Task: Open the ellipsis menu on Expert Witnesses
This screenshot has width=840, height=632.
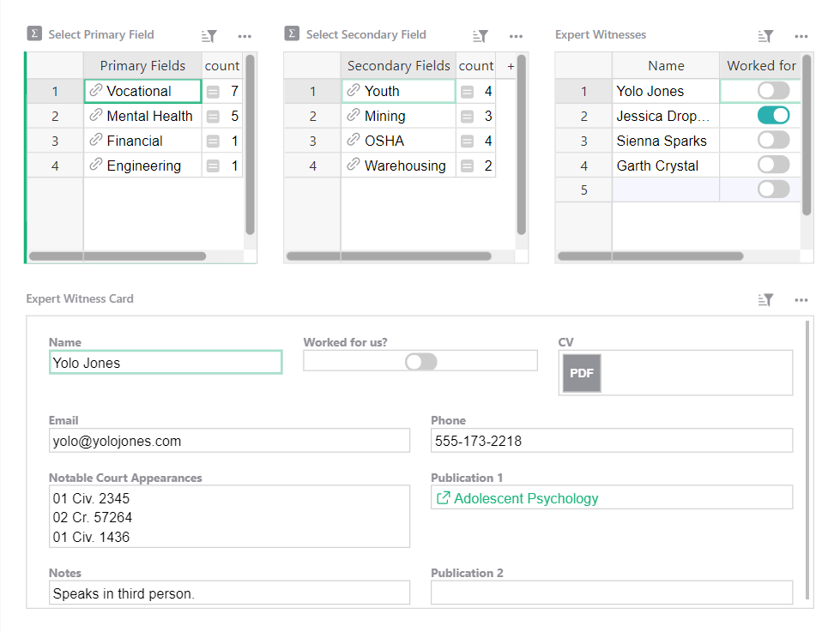Action: tap(801, 35)
